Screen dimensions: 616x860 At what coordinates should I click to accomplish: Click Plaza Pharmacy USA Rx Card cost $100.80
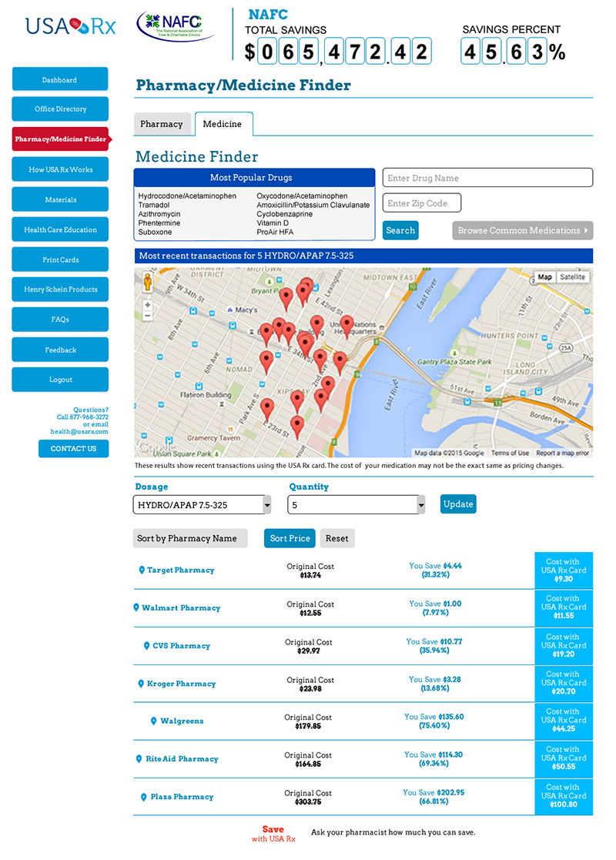coord(564,796)
